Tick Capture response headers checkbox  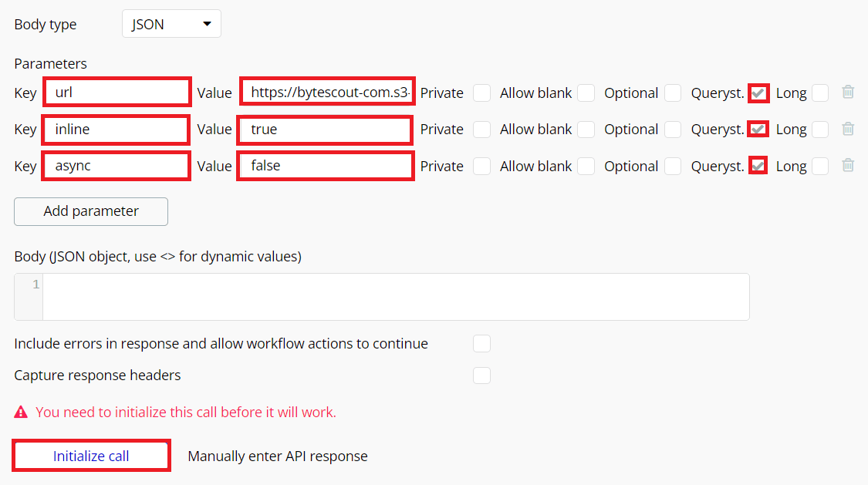pyautogui.click(x=481, y=376)
